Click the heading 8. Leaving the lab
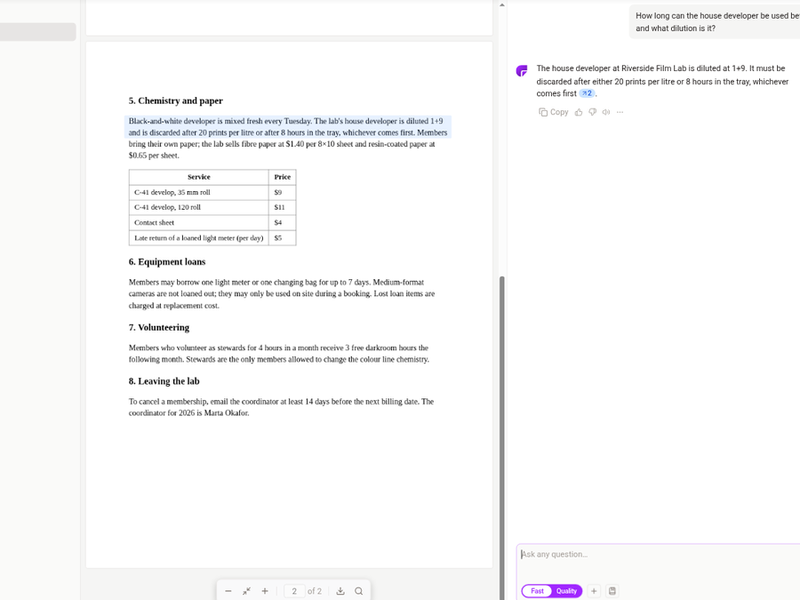 [164, 381]
